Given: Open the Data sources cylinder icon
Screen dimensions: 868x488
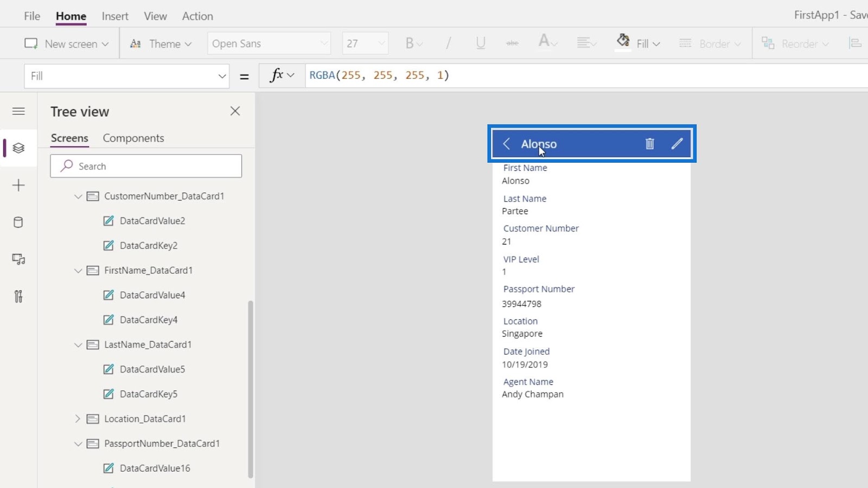Looking at the screenshot, I should coord(18,222).
